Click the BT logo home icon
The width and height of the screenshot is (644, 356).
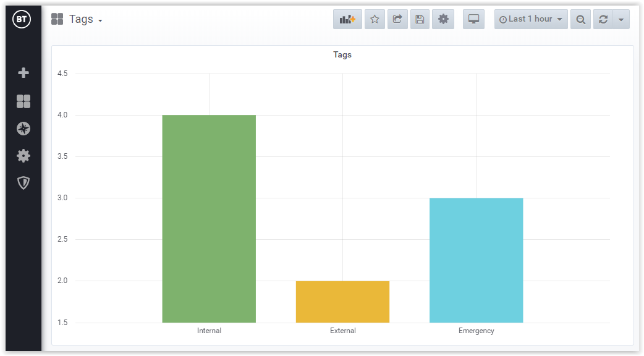click(x=22, y=19)
